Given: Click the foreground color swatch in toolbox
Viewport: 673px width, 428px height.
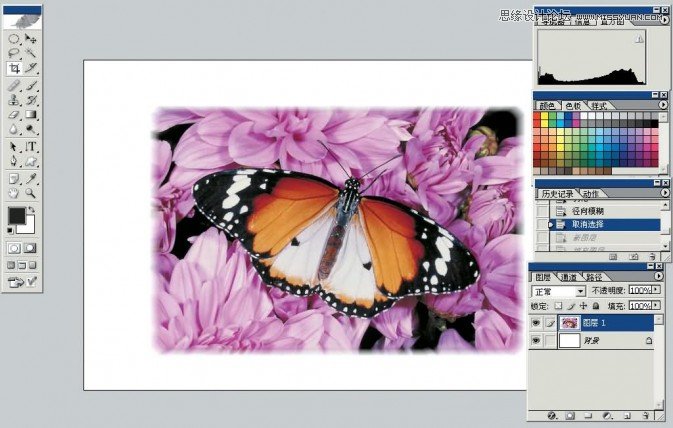Looking at the screenshot, I should click(x=17, y=216).
